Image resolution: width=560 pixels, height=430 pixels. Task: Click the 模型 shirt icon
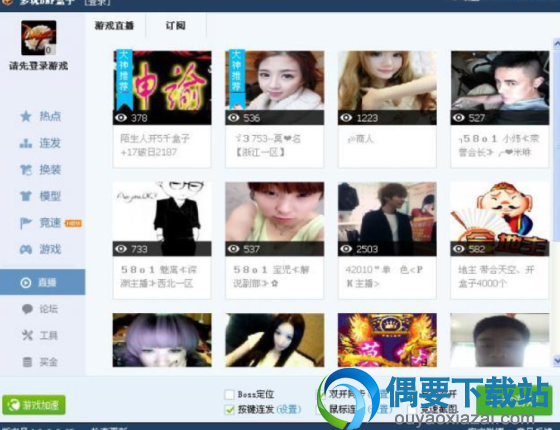26,196
